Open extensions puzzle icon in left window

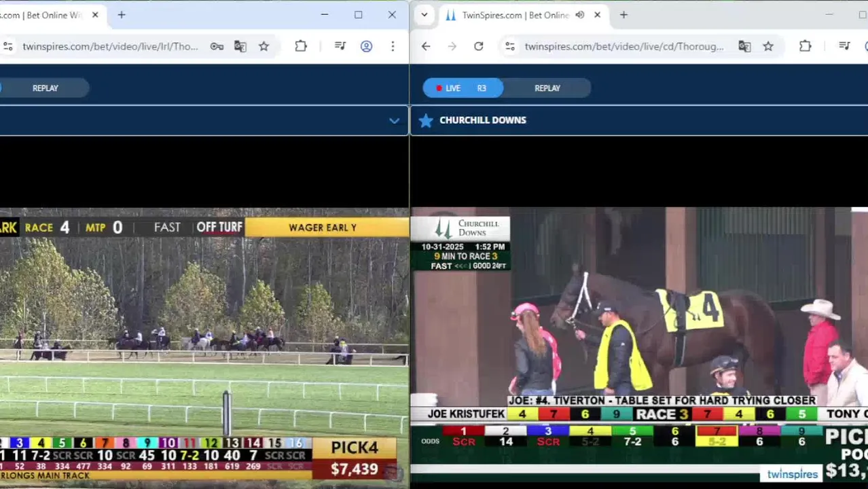pos(301,46)
